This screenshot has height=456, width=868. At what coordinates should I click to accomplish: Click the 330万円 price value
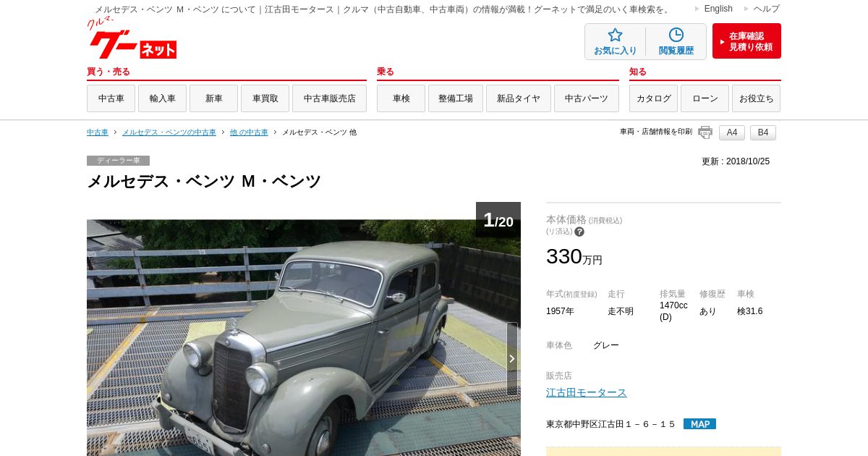click(574, 256)
